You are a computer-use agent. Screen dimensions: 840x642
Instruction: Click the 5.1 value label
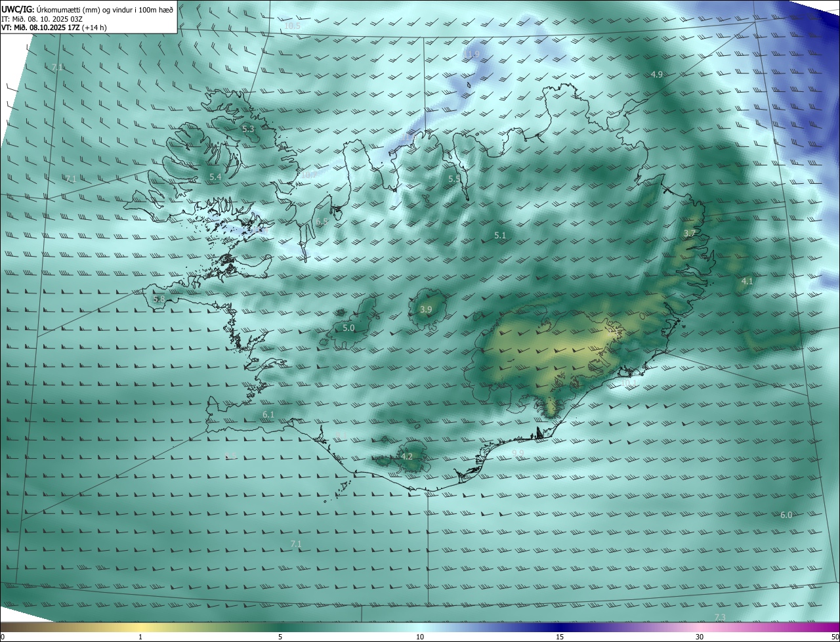[500, 235]
